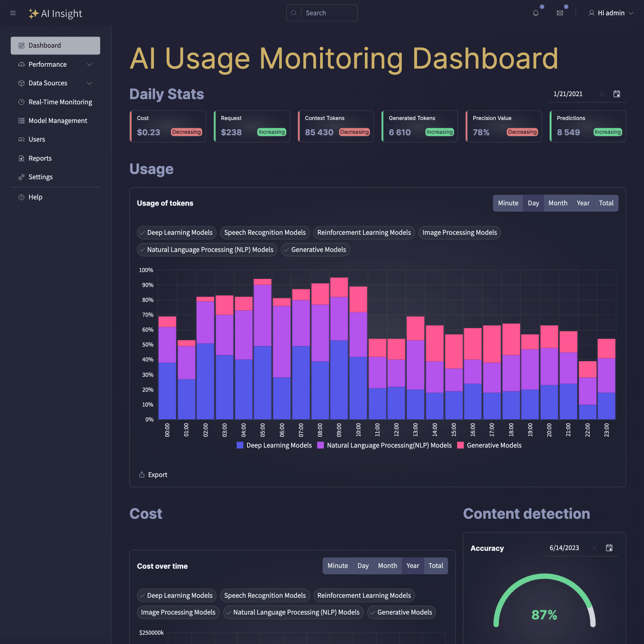Click the AI Insight sparkle logo
Image resolution: width=644 pixels, height=644 pixels.
tap(34, 13)
